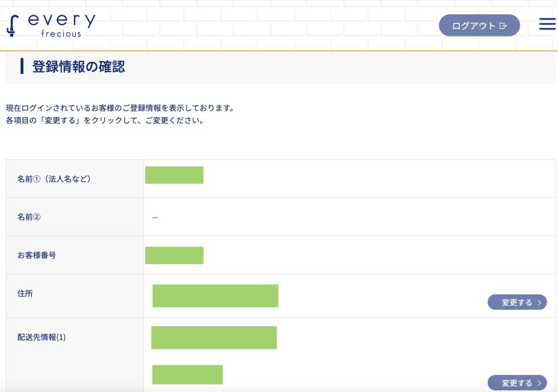Click the 登録情報の確認 page heading

[x=78, y=67]
